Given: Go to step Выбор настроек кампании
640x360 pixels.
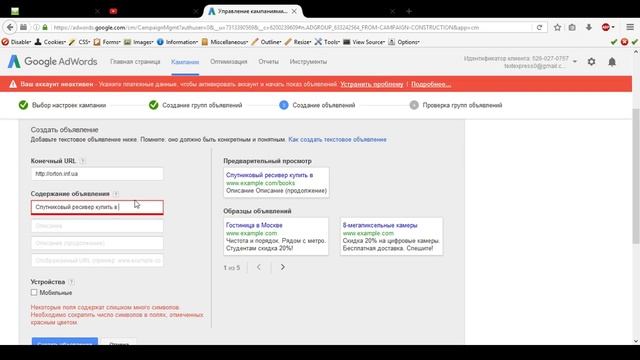Looking at the screenshot, I should (62, 105).
